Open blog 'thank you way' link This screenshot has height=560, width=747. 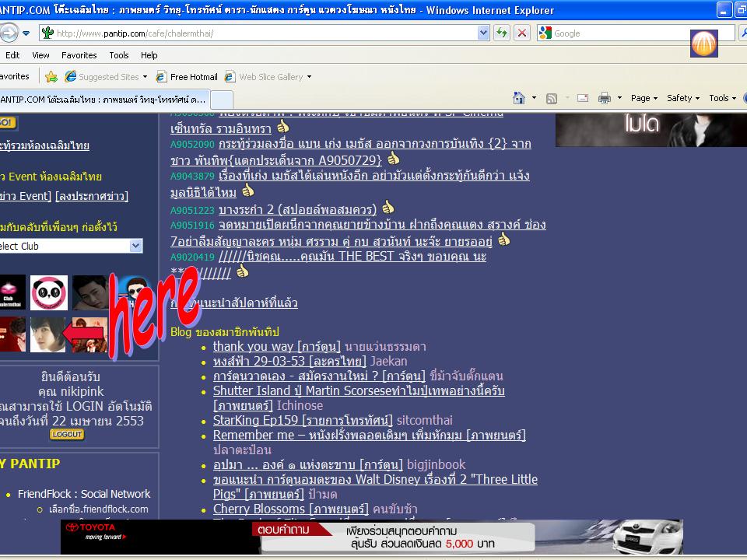click(277, 347)
